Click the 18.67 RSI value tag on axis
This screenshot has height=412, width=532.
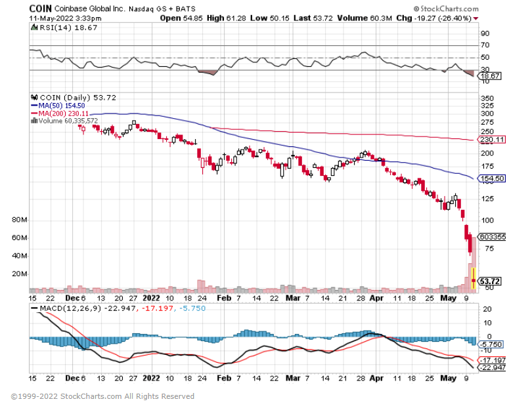point(490,76)
